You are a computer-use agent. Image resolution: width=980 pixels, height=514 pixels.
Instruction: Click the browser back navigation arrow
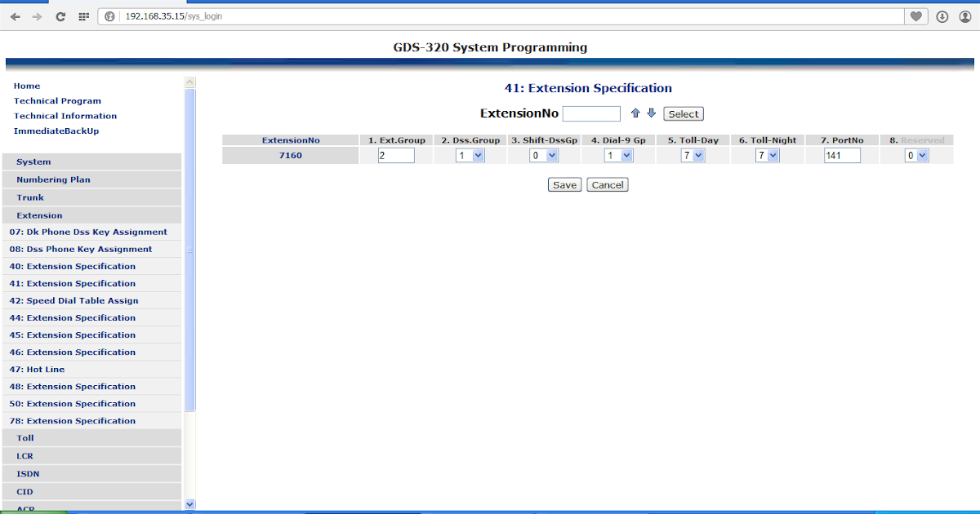15,16
